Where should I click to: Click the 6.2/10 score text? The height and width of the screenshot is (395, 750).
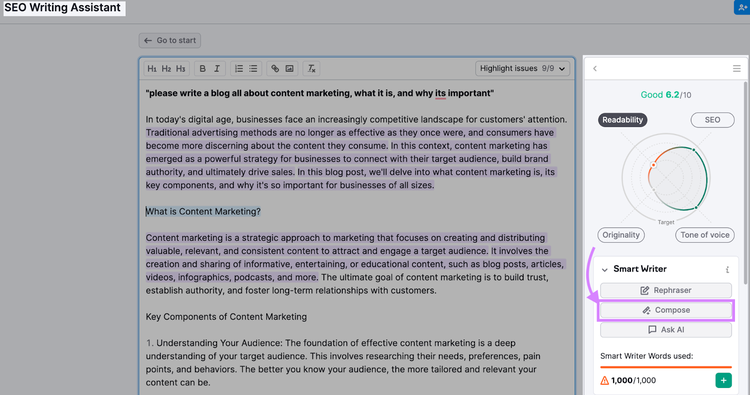678,95
